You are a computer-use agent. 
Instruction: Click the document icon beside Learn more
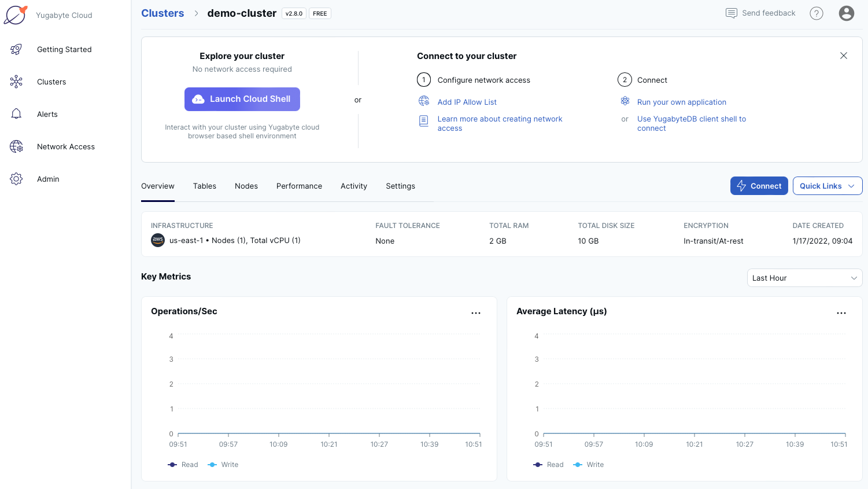(x=424, y=121)
